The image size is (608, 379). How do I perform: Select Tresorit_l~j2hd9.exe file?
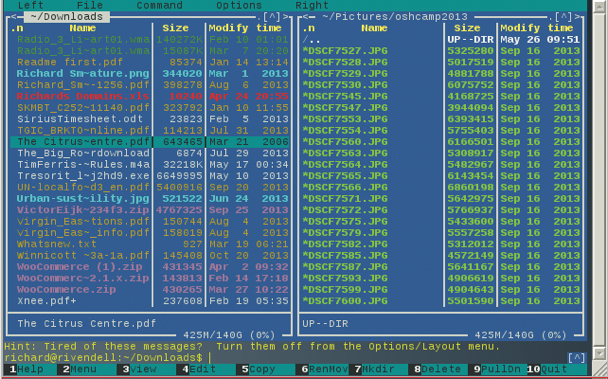[150, 176]
